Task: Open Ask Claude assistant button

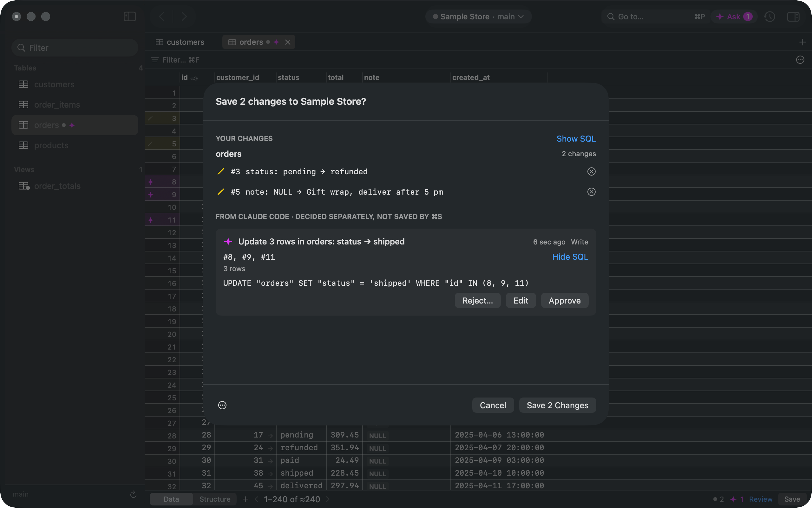Action: tap(734, 17)
